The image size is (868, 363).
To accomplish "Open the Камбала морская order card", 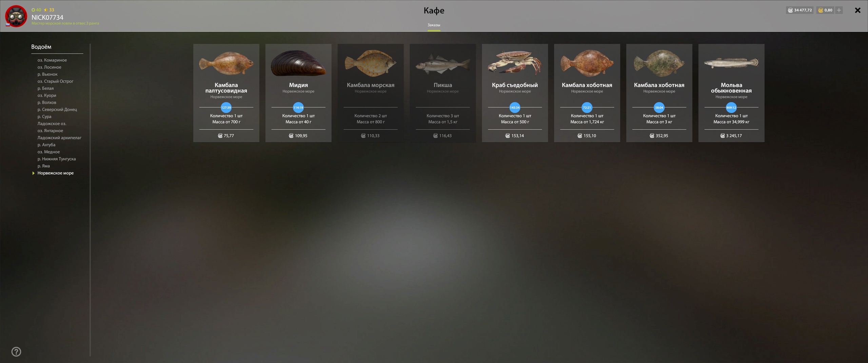I will (371, 93).
